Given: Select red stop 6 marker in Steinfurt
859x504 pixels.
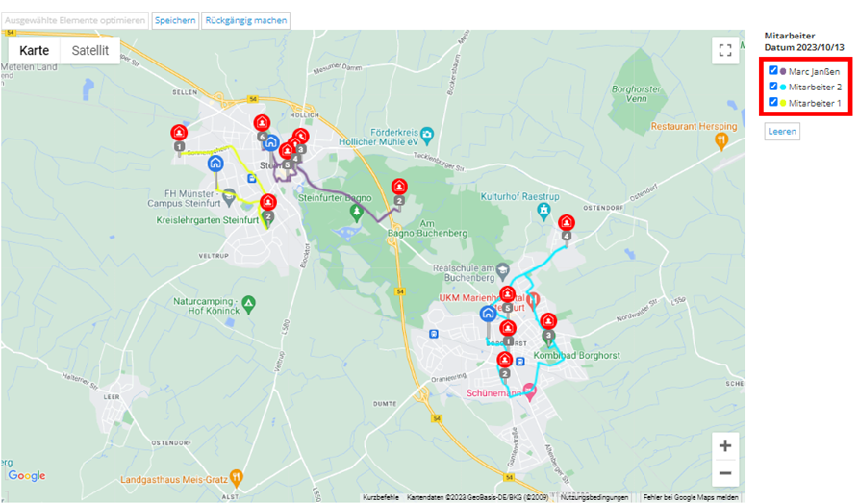Looking at the screenshot, I should 262,123.
